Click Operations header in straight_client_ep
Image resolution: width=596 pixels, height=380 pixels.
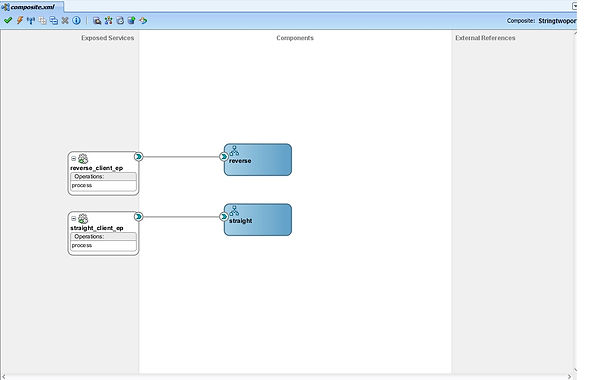[103, 237]
